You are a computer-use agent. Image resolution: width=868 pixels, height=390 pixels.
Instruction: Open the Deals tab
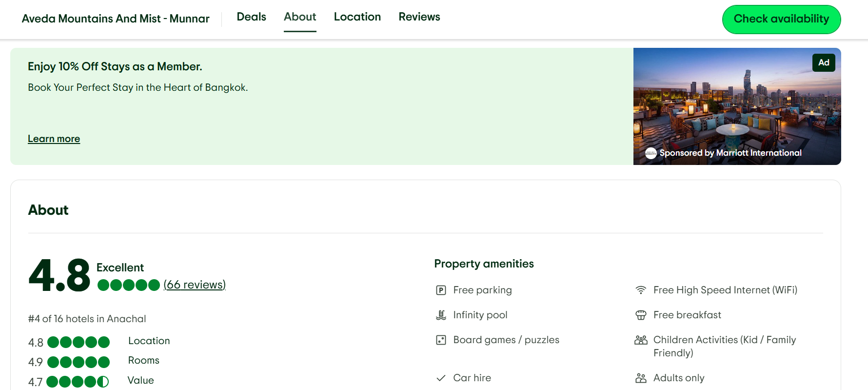click(251, 17)
